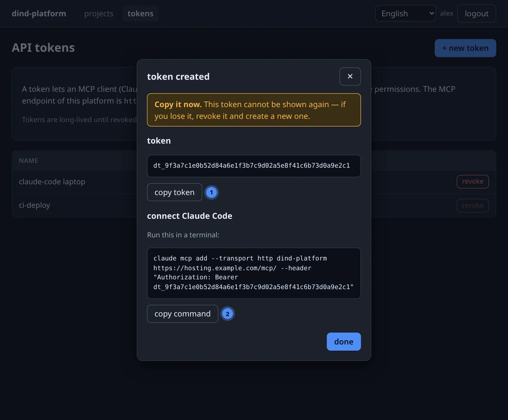
Task: Click the username alex in header
Action: [x=446, y=14]
